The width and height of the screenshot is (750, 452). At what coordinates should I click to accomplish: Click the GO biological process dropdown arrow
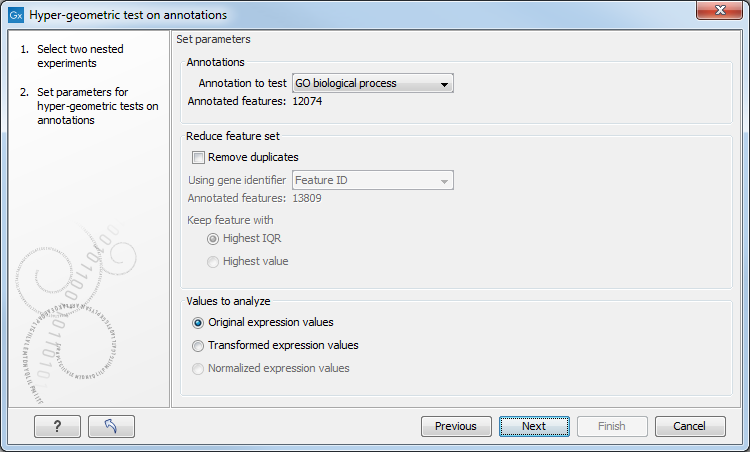click(x=444, y=84)
